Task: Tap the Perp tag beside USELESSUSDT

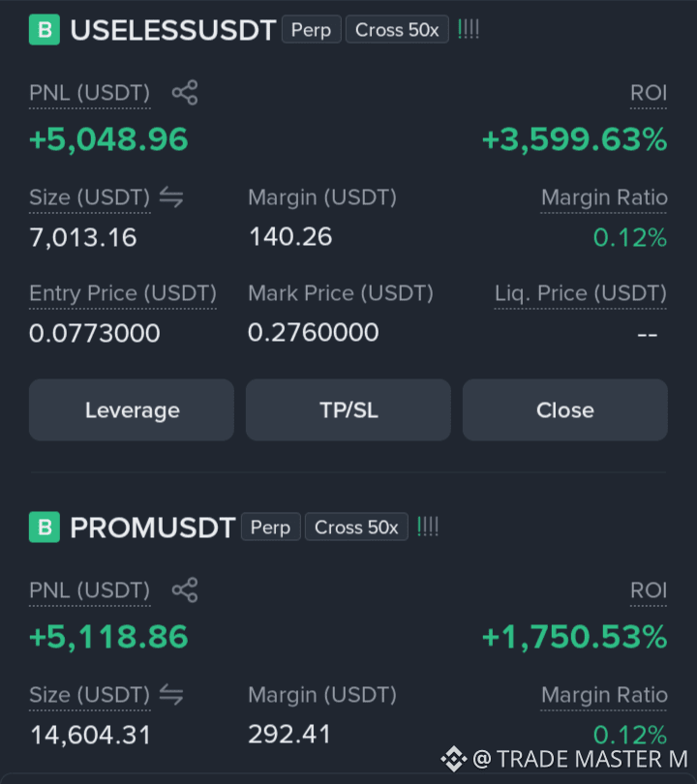Action: coord(312,29)
